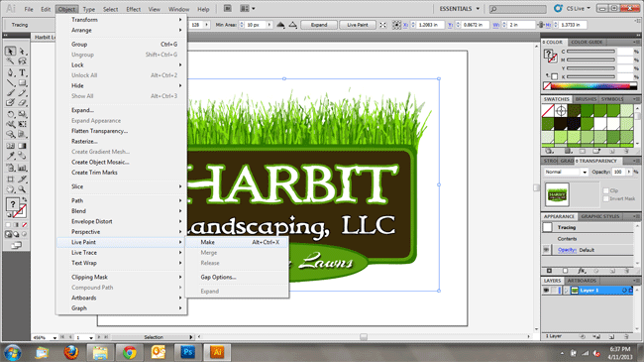644x362 pixels.
Task: Click the Firefox taskbar icon
Action: (71, 352)
